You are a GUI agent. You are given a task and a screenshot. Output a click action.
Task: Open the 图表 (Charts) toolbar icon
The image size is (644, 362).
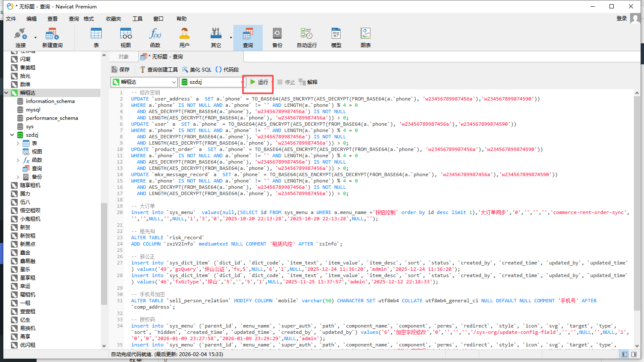(365, 37)
